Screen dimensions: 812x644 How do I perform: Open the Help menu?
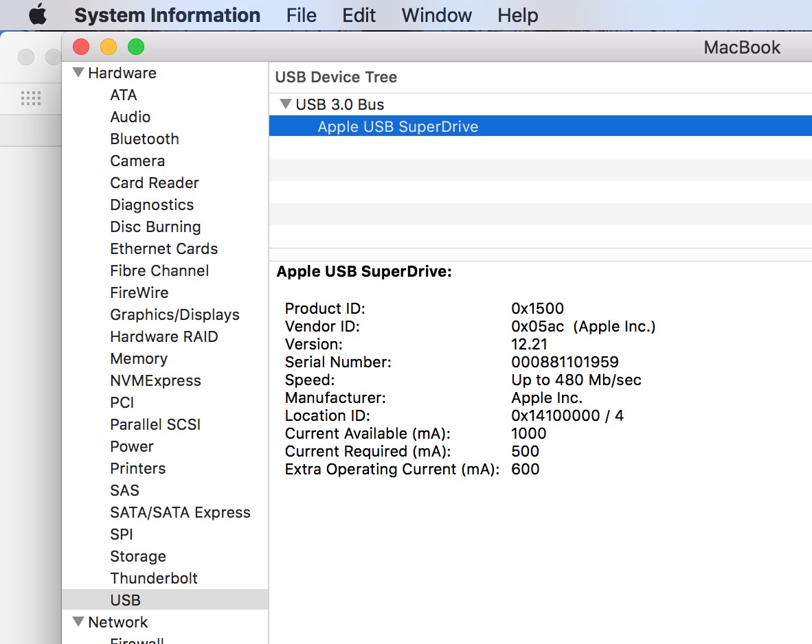click(x=517, y=15)
